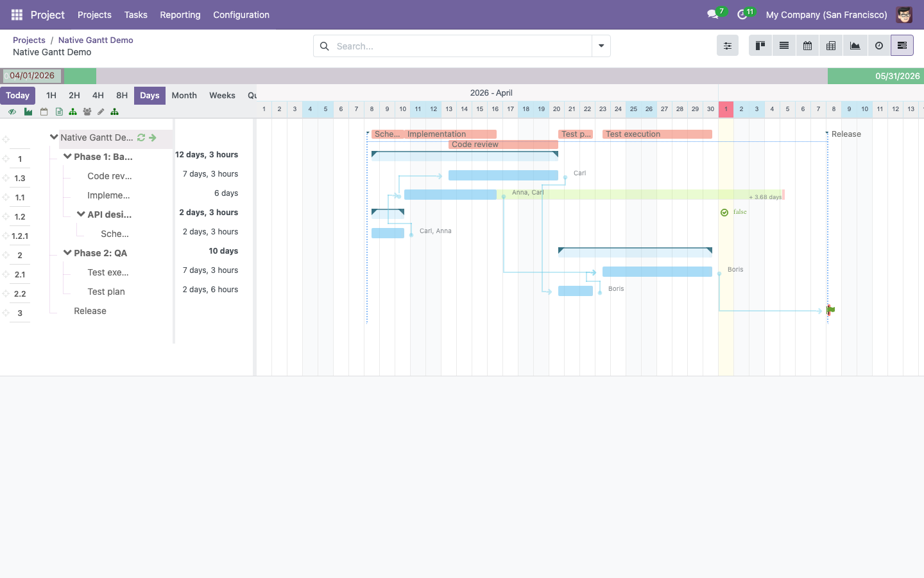Collapse the API desi... group
The width and height of the screenshot is (924, 578).
pos(81,214)
